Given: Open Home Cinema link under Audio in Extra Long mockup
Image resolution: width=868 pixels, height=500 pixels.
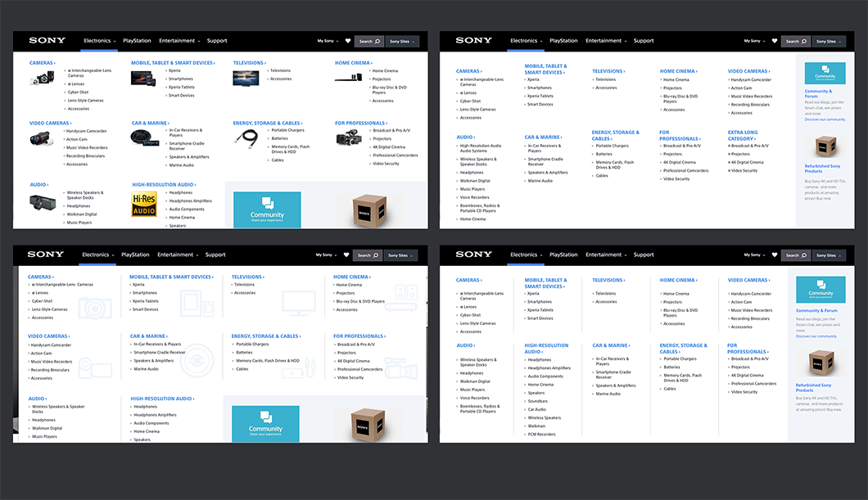Looking at the screenshot, I should click(472, 219).
